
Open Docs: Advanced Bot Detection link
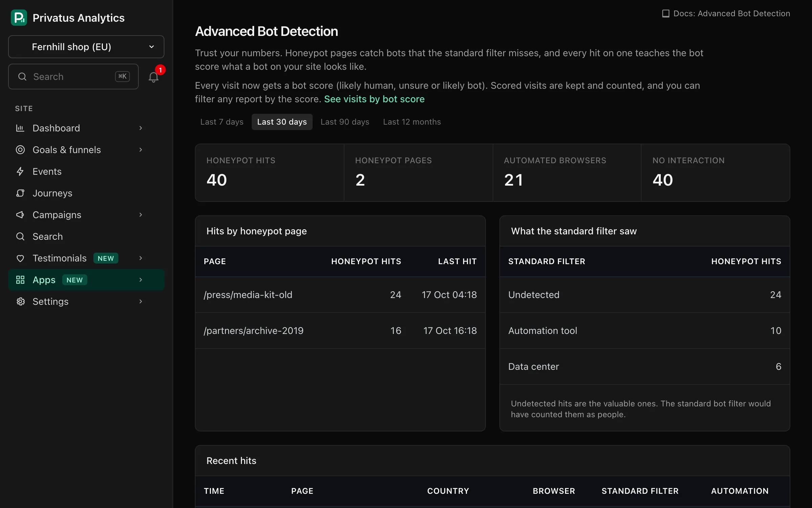click(726, 14)
